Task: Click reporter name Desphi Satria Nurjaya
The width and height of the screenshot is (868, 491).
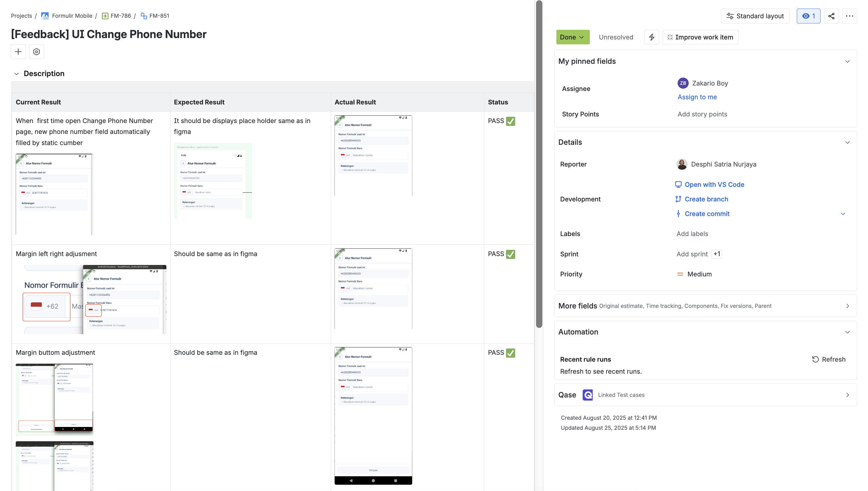Action: [x=724, y=164]
